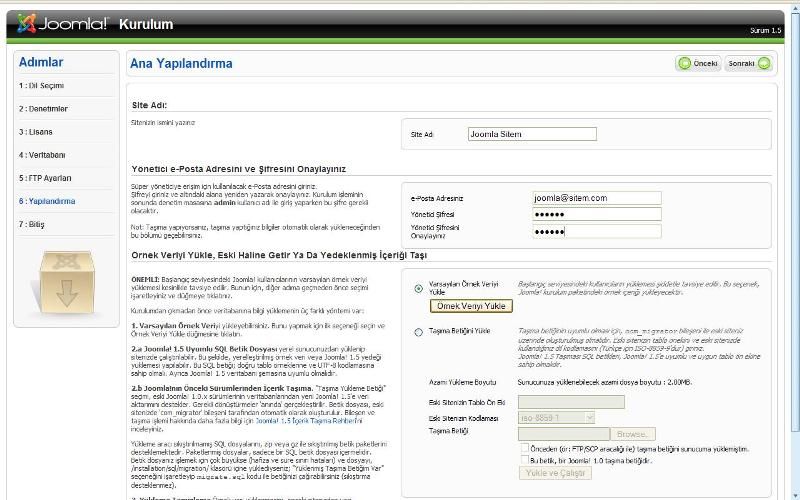Click Eski Sitenizin Tablo Ön Eki field
800x500 pixels.
click(x=571, y=402)
